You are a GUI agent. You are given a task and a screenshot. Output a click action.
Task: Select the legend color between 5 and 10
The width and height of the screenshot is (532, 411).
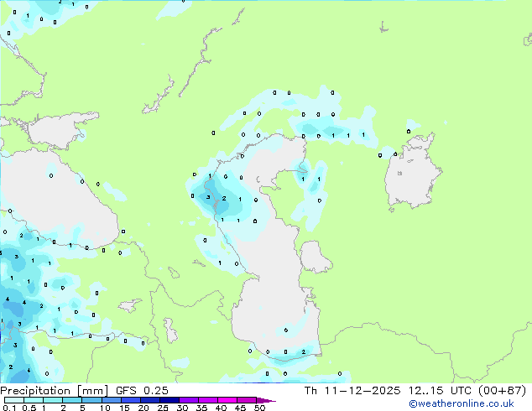(92, 400)
